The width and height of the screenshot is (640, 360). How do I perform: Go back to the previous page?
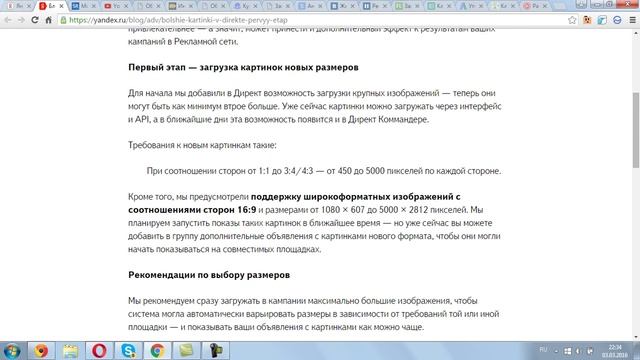pyautogui.click(x=8, y=20)
